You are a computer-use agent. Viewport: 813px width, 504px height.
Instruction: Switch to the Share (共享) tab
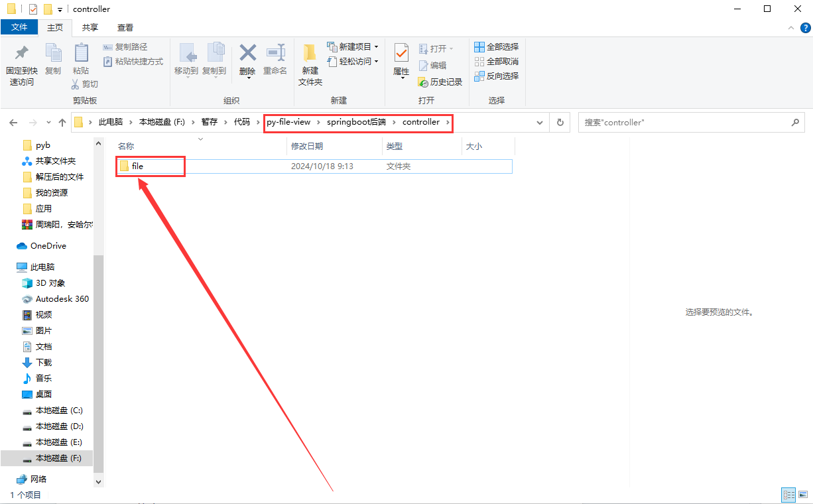[90, 27]
